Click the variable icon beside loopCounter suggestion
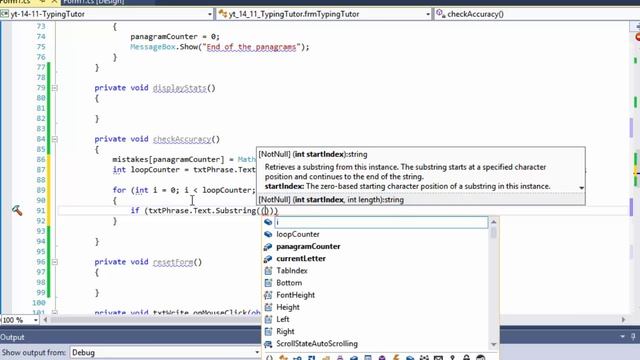Image resolution: width=640 pixels, height=360 pixels. 268,234
